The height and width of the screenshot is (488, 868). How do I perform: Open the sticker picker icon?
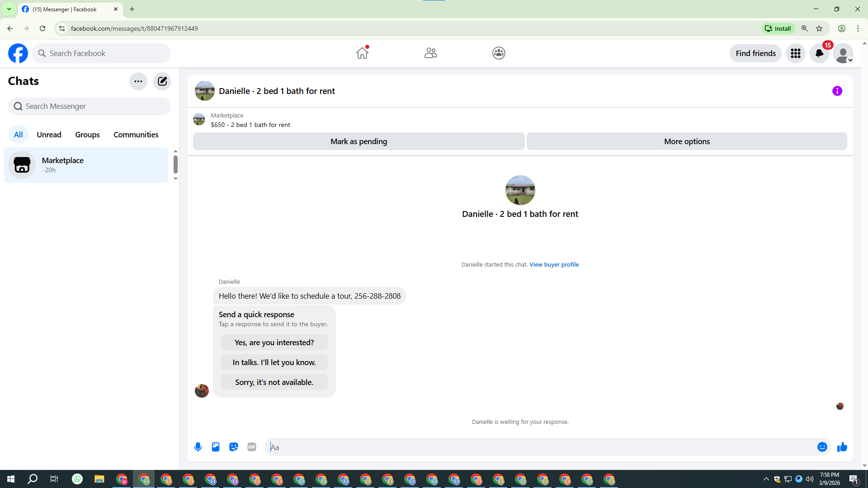pos(234,447)
